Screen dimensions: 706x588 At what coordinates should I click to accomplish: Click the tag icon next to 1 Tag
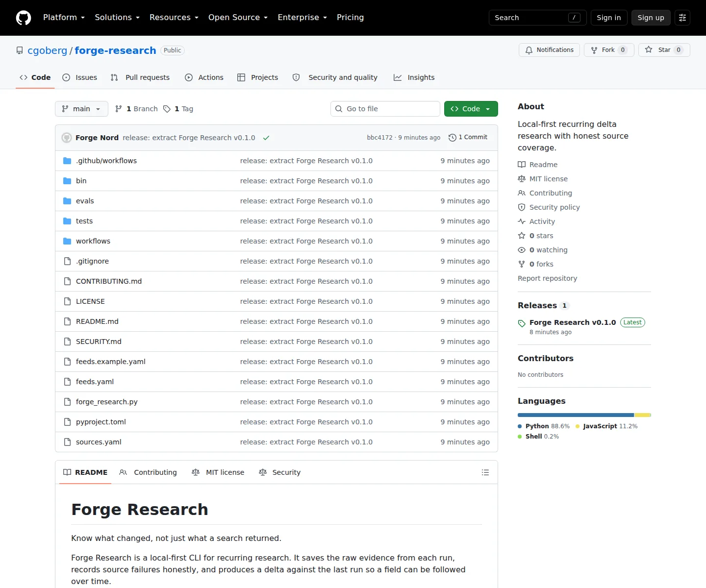tap(167, 109)
